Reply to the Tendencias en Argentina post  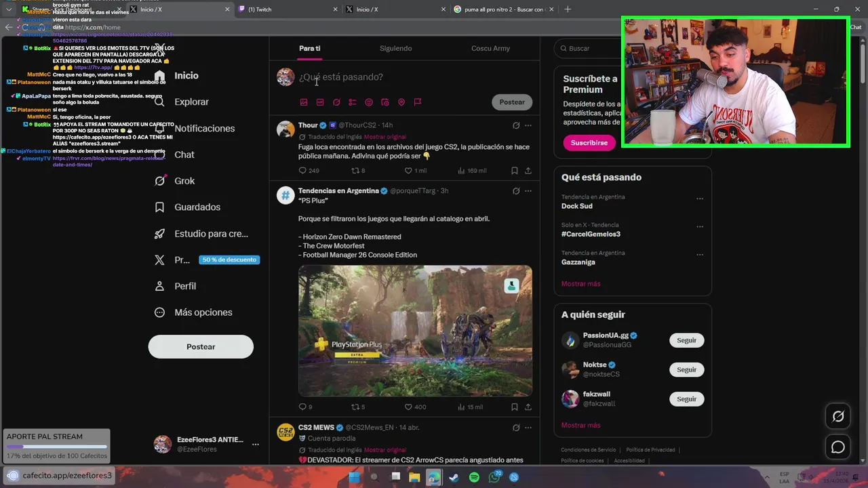click(305, 407)
